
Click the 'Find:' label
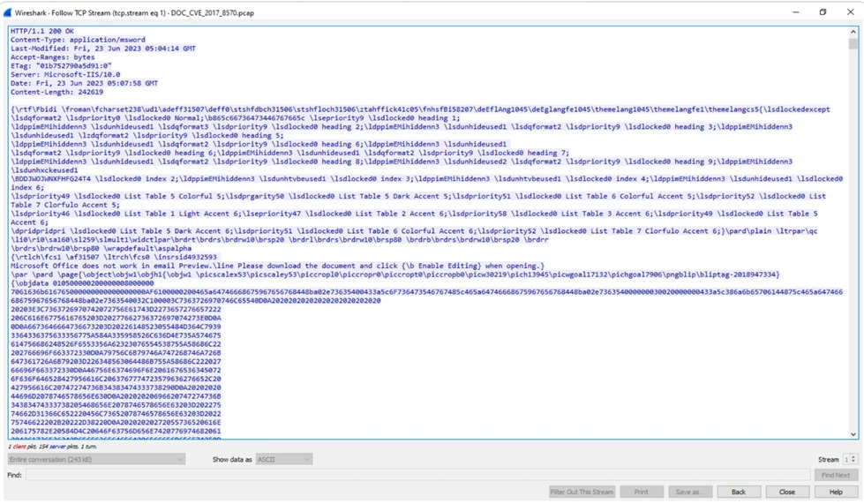15,475
